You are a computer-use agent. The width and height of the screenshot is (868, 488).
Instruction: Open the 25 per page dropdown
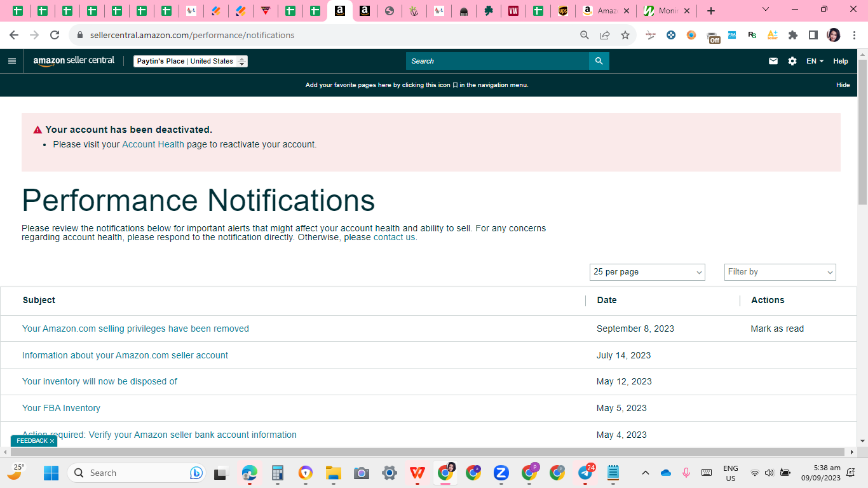(x=647, y=272)
